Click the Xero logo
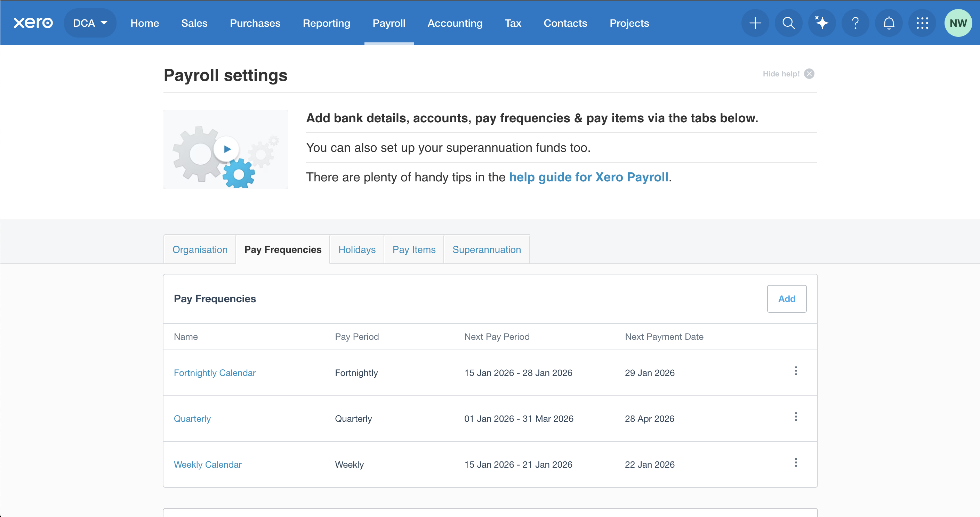 click(33, 23)
